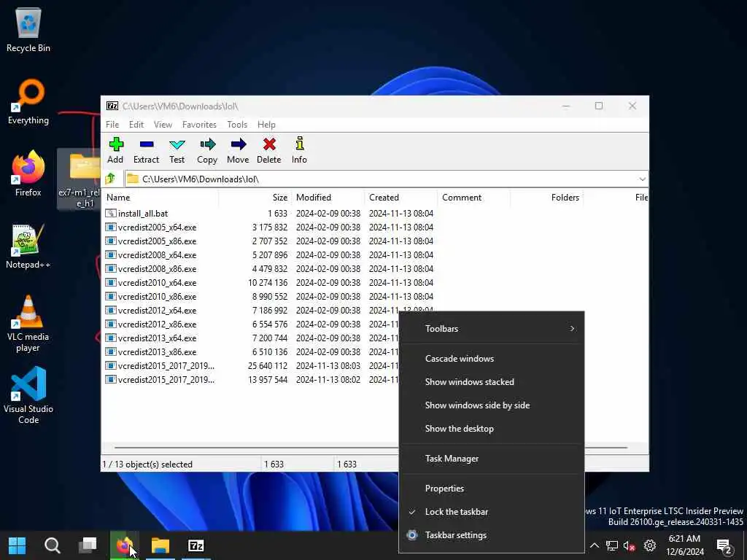Viewport: 747px width, 560px height.
Task: Open the 7-Zip window system menu icon
Action: [x=112, y=106]
